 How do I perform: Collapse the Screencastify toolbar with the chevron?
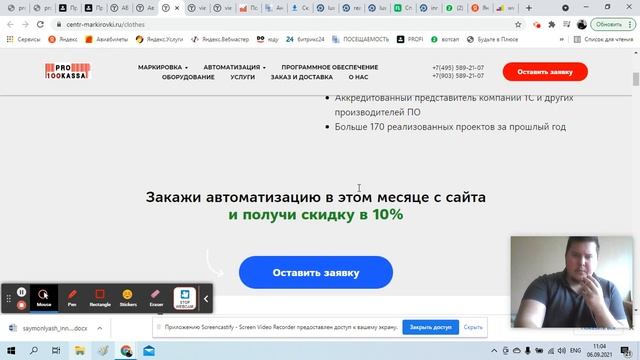coord(206,299)
